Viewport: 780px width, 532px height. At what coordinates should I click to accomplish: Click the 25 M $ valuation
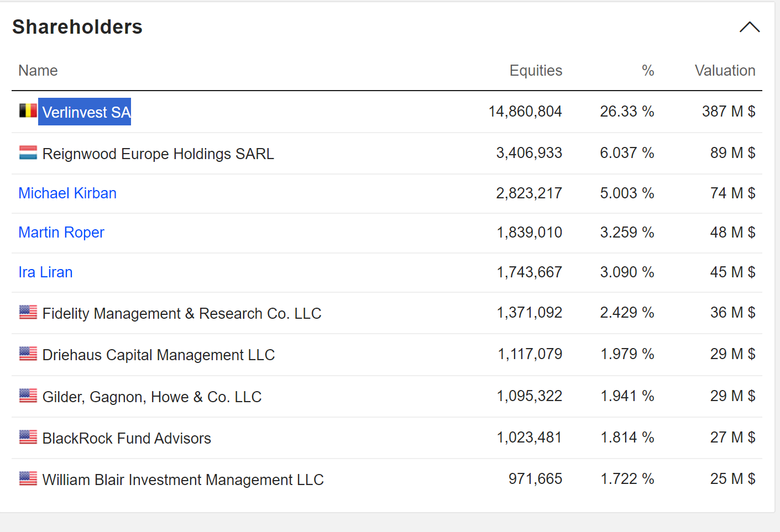(733, 478)
